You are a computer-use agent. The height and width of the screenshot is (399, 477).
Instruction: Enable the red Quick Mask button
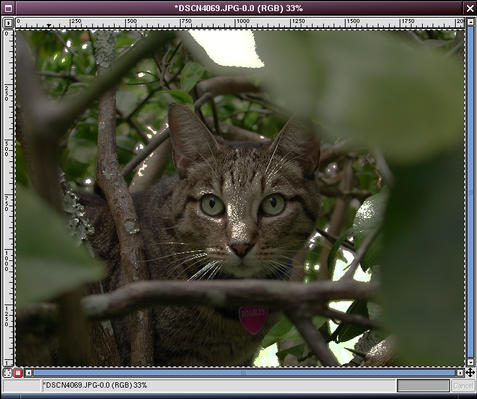pyautogui.click(x=18, y=373)
